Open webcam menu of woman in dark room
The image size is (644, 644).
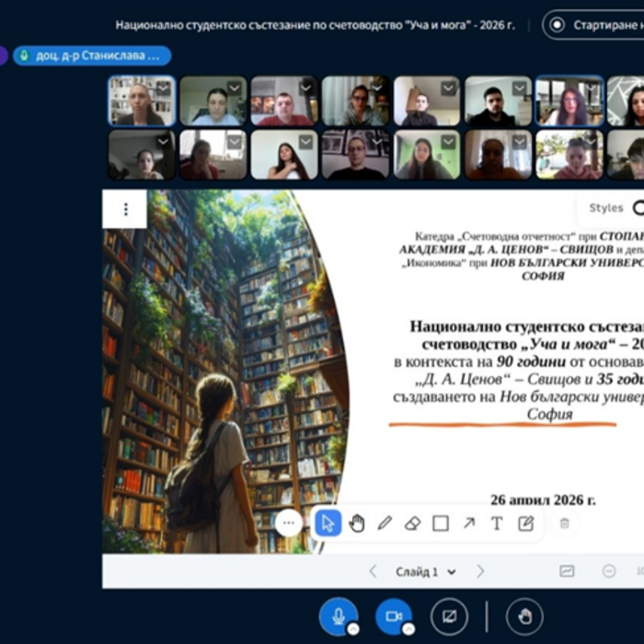click(163, 142)
